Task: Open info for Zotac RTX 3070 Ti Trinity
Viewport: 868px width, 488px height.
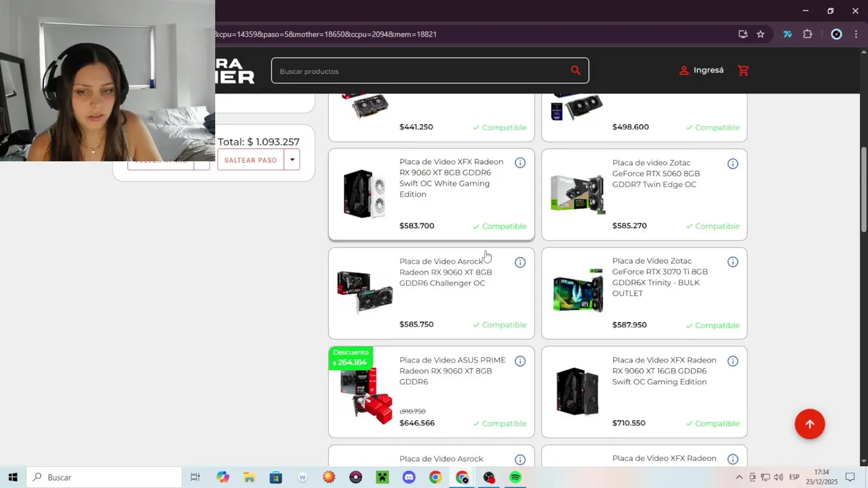Action: (x=733, y=262)
